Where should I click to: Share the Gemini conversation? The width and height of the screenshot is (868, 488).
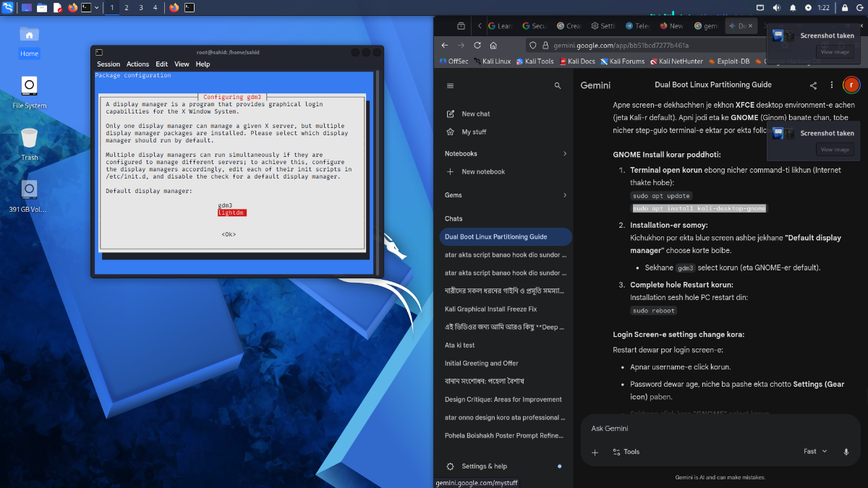pos(814,85)
